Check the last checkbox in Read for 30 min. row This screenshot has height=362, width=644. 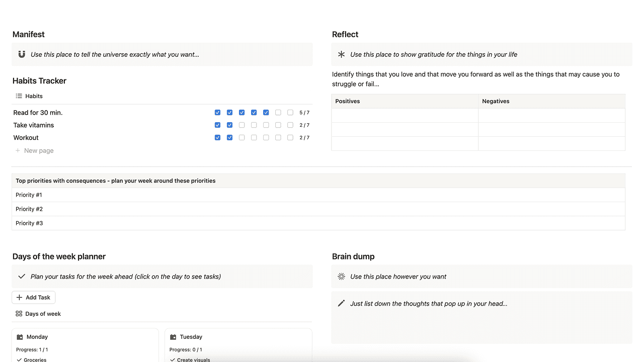tap(290, 113)
